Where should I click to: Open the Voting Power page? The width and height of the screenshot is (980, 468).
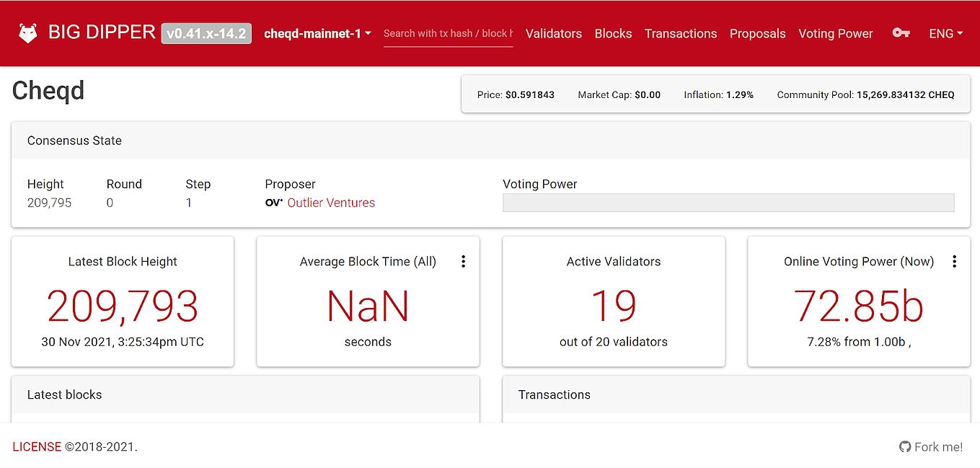(836, 33)
